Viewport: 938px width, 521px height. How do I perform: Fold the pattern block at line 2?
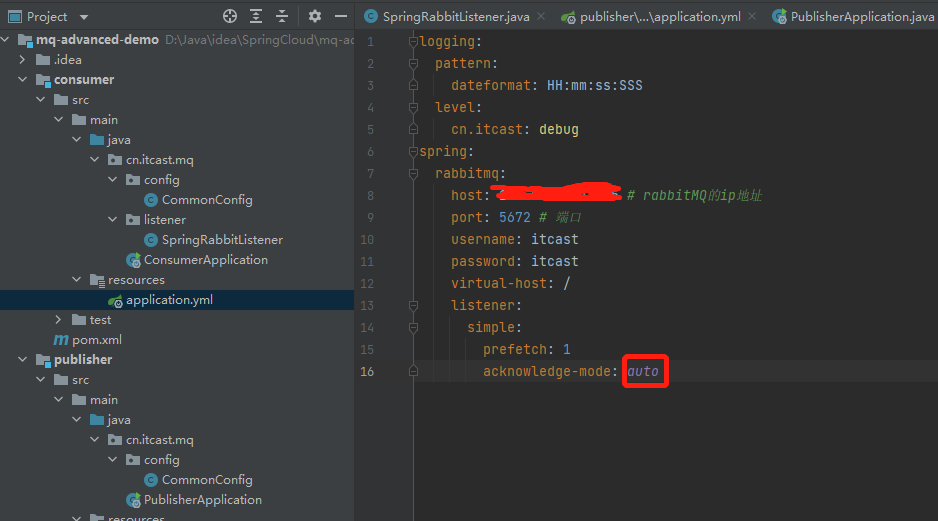(413, 63)
